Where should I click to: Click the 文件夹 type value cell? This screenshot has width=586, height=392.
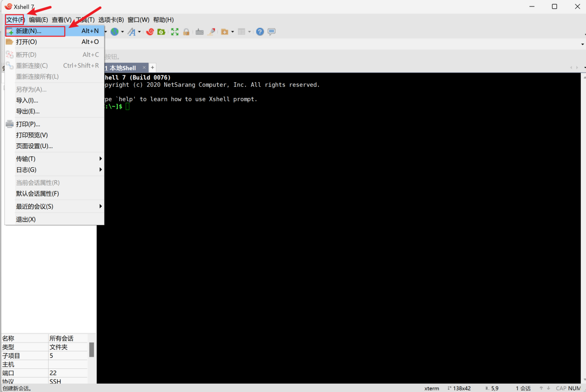tap(68, 347)
